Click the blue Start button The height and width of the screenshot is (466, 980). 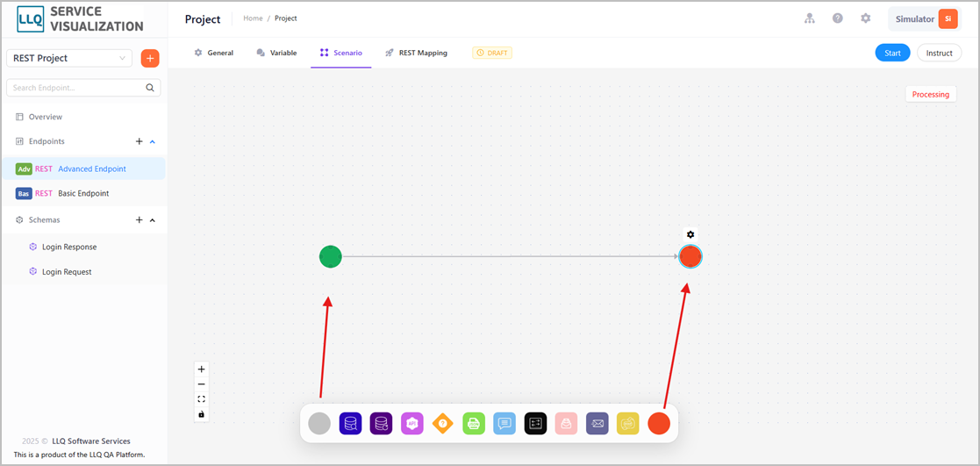pyautogui.click(x=892, y=54)
